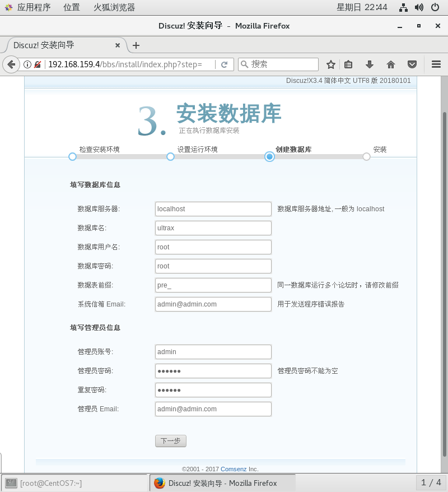Image resolution: width=448 pixels, height=492 pixels.
Task: Open 位置 menu in top panel
Action: 72,7
